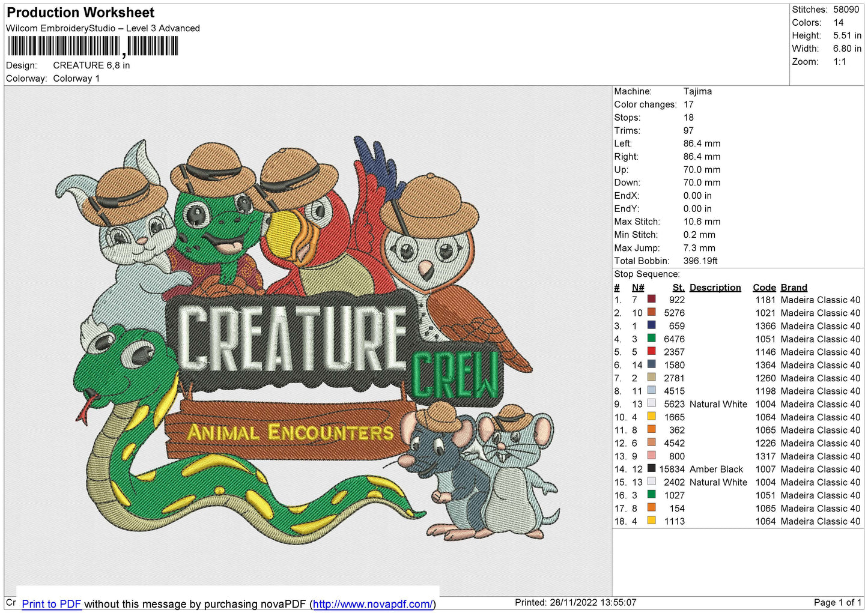Image resolution: width=868 pixels, height=613 pixels.
Task: Click Up value '70.0 mm'
Action: [x=702, y=170]
